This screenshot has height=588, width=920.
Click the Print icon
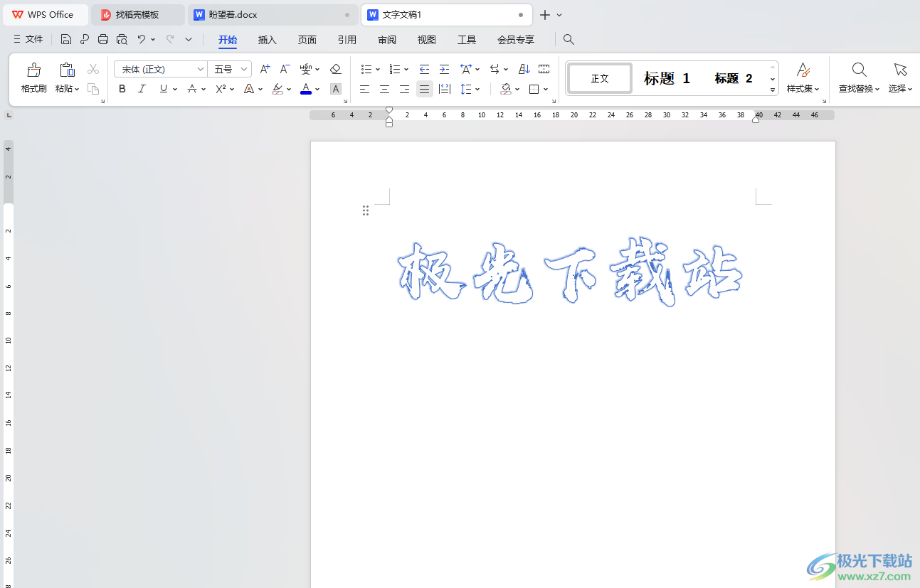(x=103, y=40)
